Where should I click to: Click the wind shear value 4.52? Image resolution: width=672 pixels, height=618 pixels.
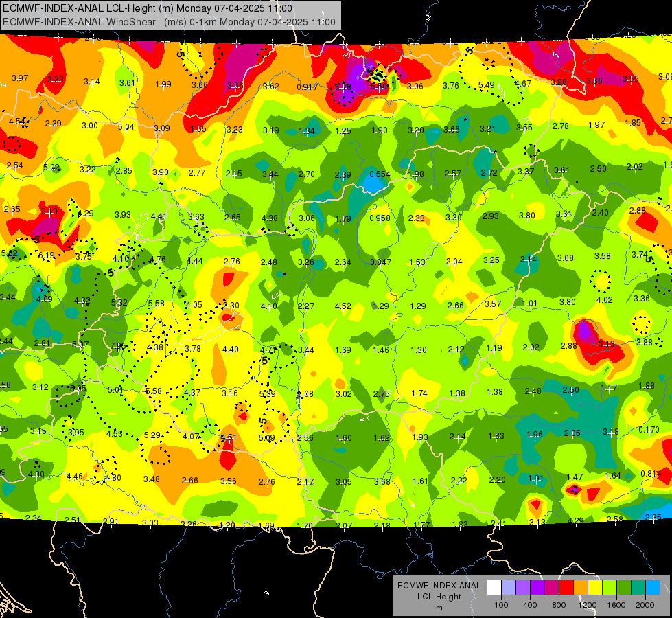point(343,306)
